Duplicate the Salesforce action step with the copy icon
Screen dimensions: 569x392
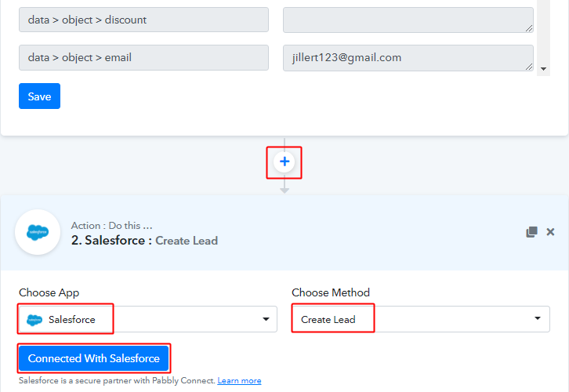(531, 231)
